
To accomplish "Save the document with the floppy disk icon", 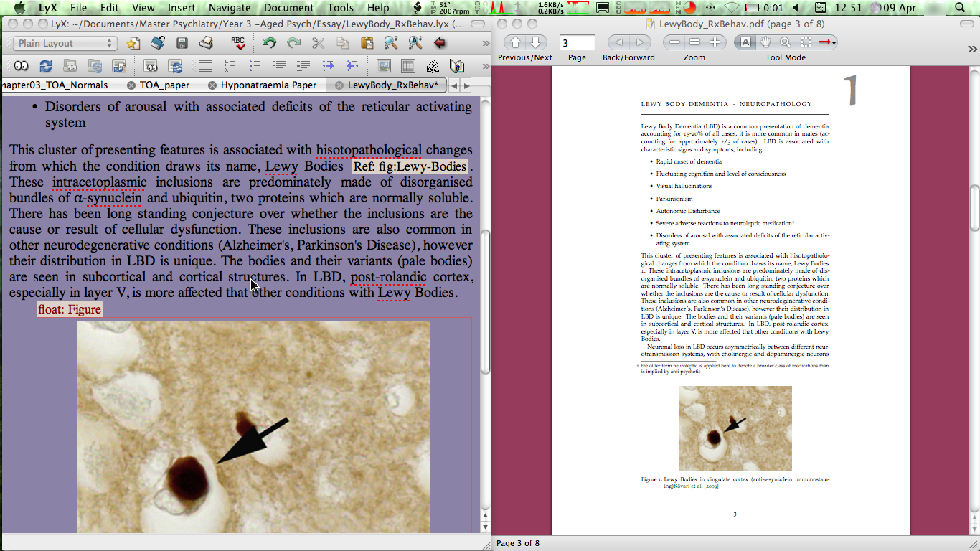I will coord(182,43).
